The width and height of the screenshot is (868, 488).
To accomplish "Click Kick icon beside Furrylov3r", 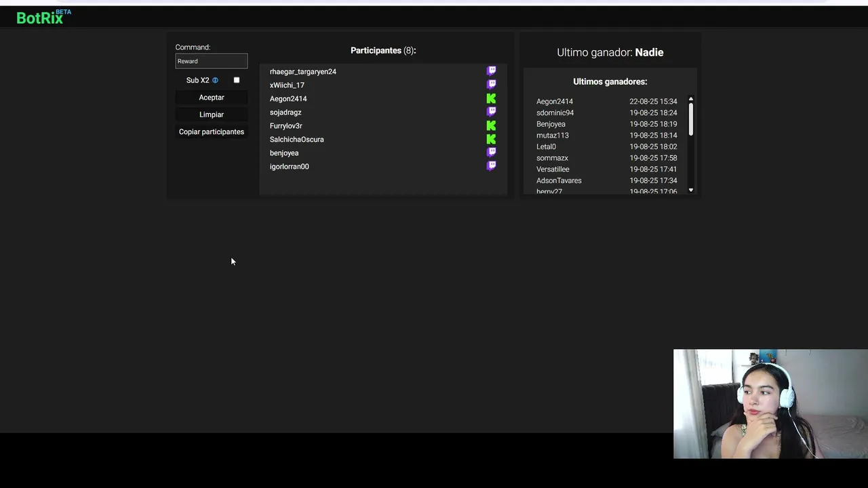I will 492,125.
